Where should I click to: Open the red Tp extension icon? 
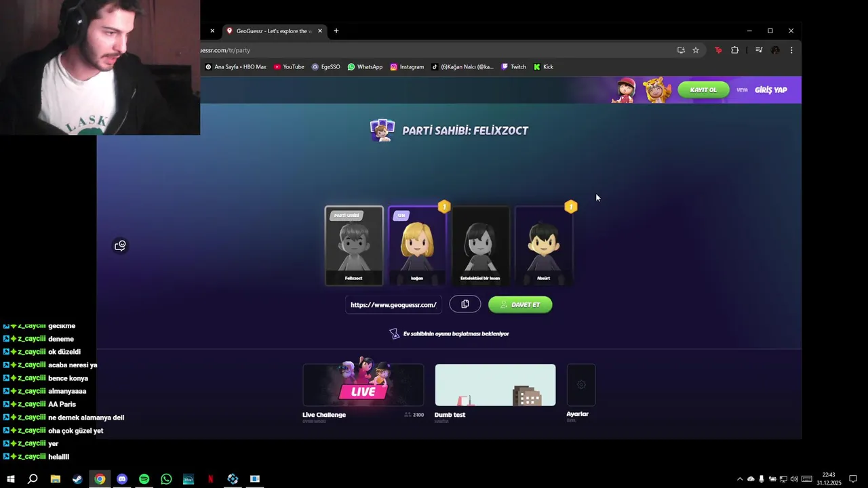point(718,50)
